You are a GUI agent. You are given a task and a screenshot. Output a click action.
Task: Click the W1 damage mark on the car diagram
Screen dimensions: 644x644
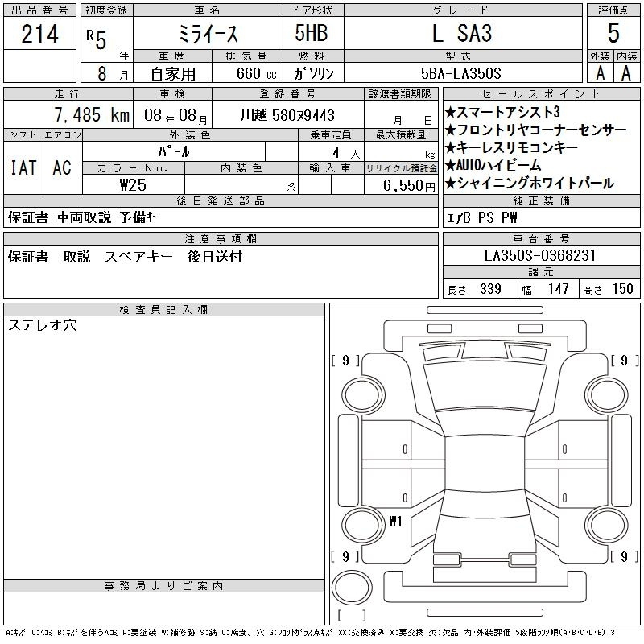395,522
